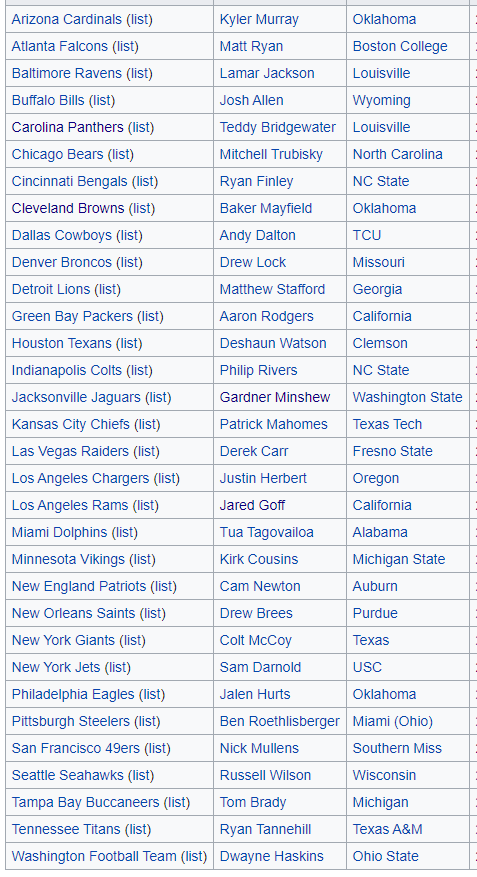Click the NC State link in the Ryan Finley row

pos(381,181)
